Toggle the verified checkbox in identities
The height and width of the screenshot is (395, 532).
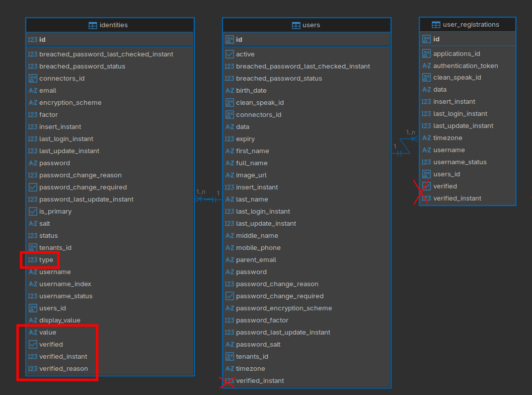tap(32, 344)
